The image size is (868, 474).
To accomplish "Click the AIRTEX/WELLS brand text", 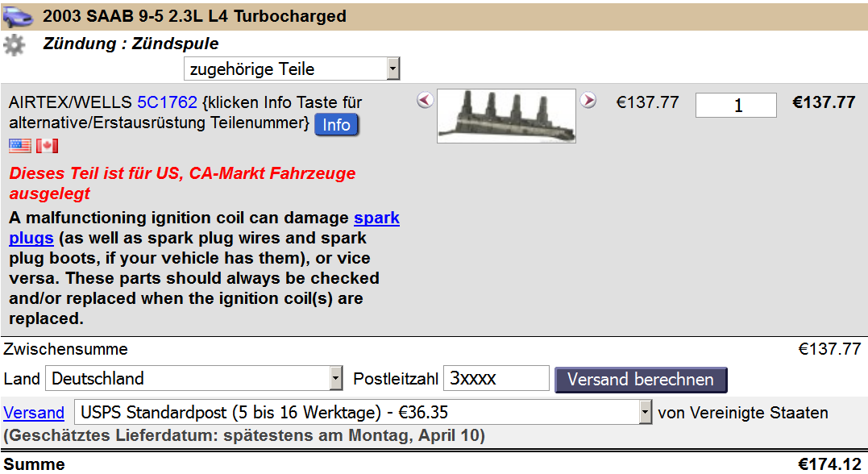I will click(70, 102).
